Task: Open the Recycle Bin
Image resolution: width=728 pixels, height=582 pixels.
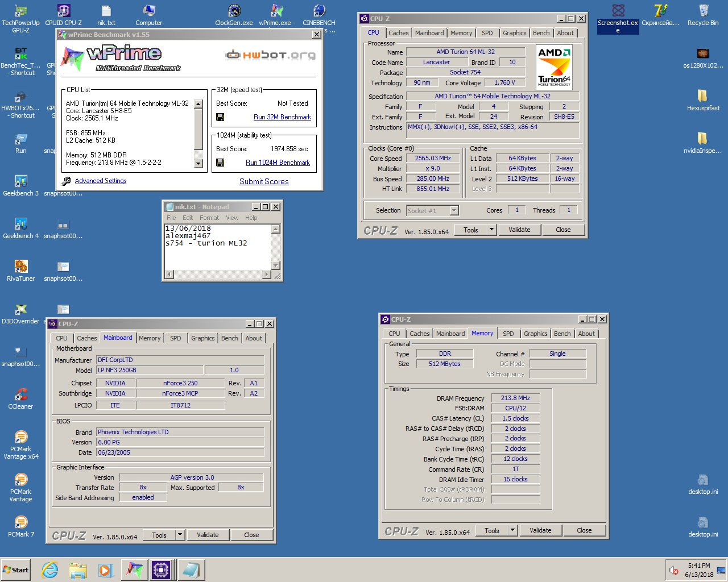Action: pyautogui.click(x=703, y=15)
